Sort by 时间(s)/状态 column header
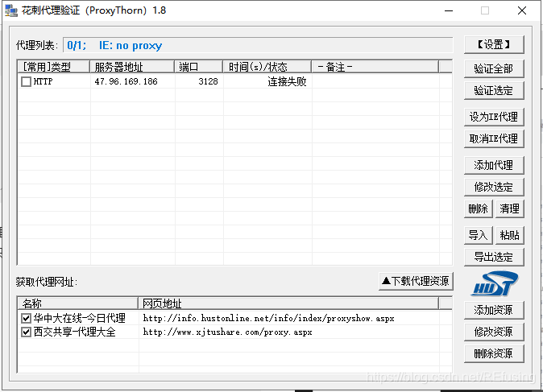This screenshot has width=543, height=392. click(x=267, y=67)
